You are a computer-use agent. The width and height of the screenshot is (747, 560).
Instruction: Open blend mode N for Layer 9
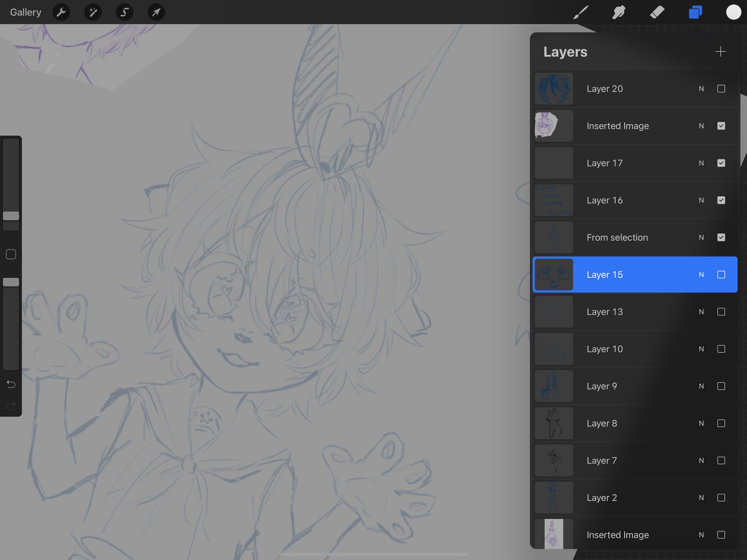coord(701,386)
